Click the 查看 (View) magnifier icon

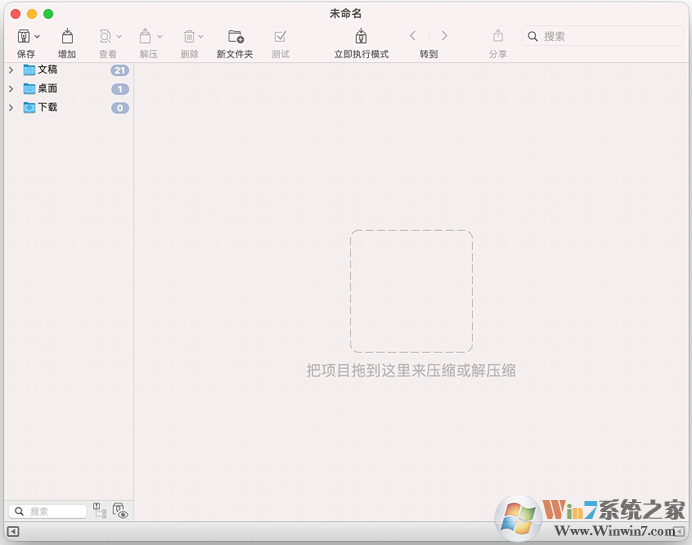[105, 36]
